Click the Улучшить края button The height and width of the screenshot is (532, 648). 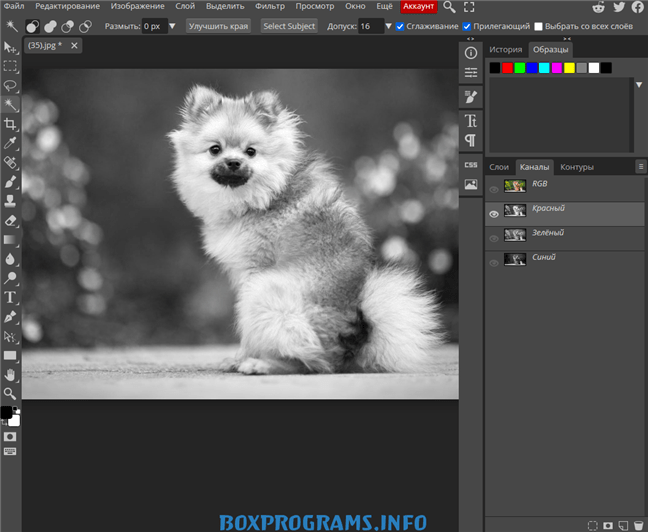[218, 26]
